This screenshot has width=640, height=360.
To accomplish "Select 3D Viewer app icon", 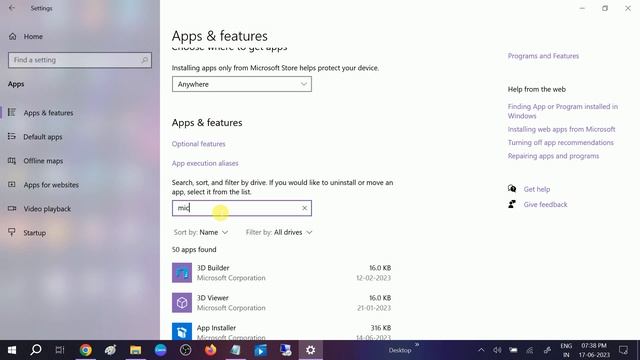I will 182,303.
